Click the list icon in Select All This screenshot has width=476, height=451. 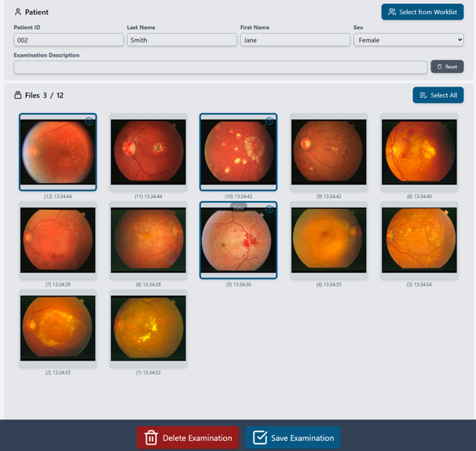tap(423, 95)
